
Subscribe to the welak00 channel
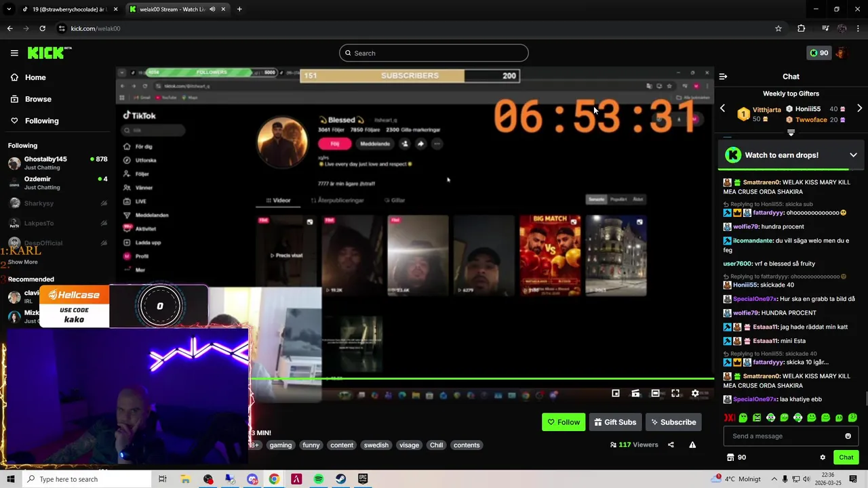(673, 422)
